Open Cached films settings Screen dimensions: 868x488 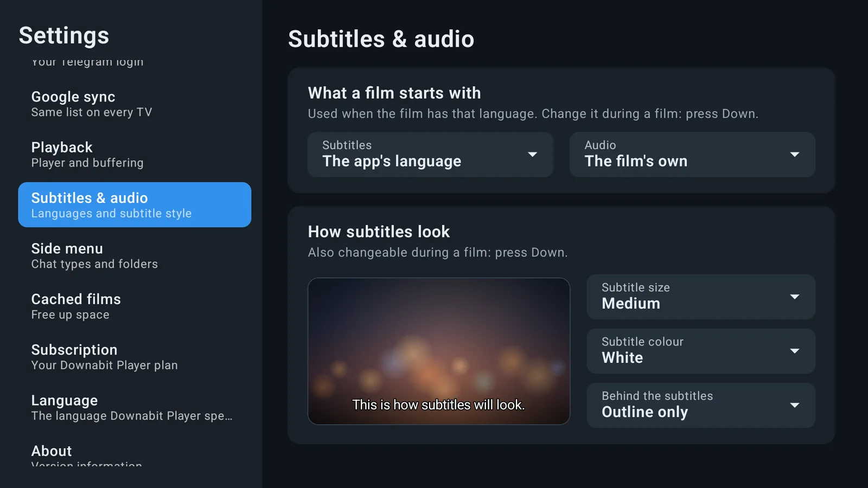coord(135,306)
